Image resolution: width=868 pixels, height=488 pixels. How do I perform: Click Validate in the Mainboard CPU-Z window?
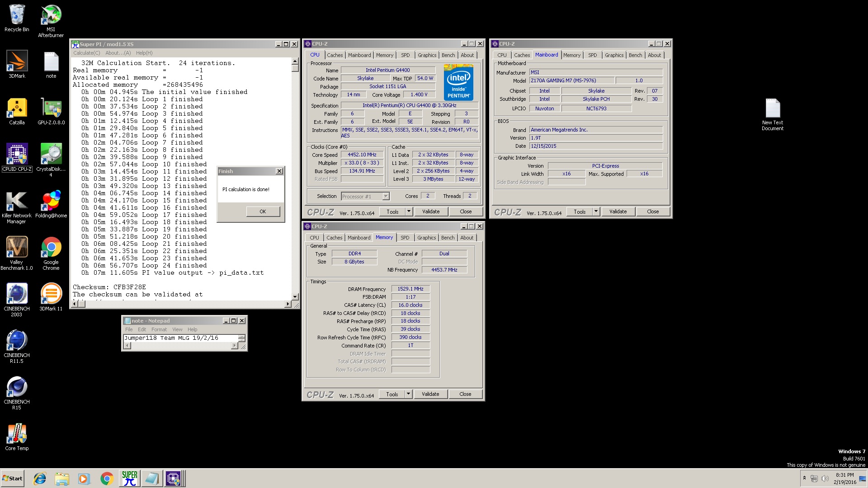(x=618, y=211)
